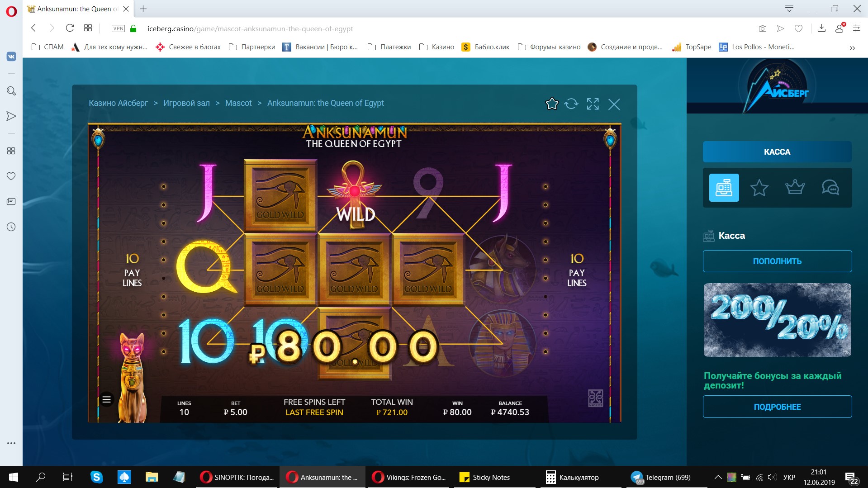Image resolution: width=868 pixels, height=488 pixels.
Task: Open the downloads panel
Action: (822, 28)
